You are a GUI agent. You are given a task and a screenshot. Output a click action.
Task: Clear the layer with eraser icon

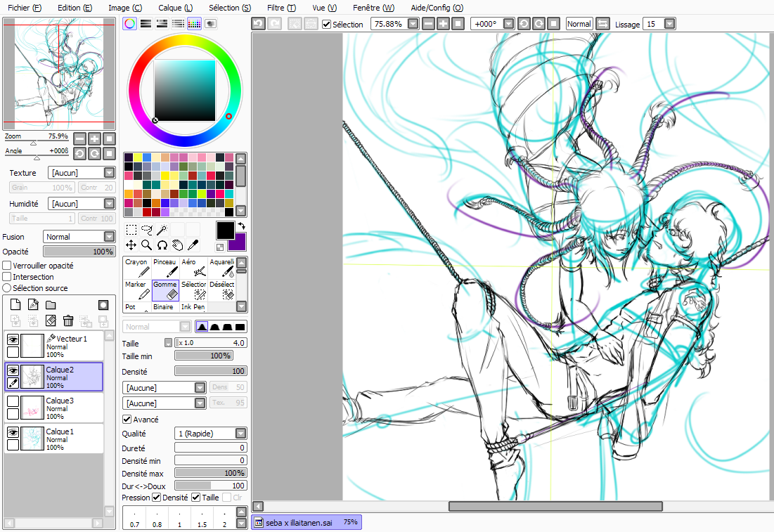(51, 320)
